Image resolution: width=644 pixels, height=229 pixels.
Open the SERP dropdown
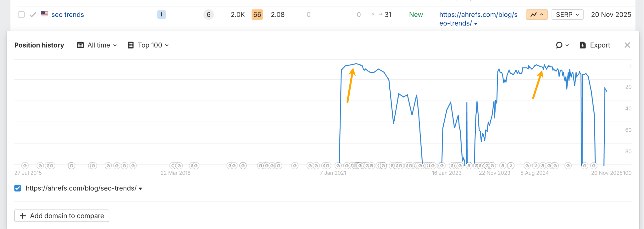click(567, 14)
